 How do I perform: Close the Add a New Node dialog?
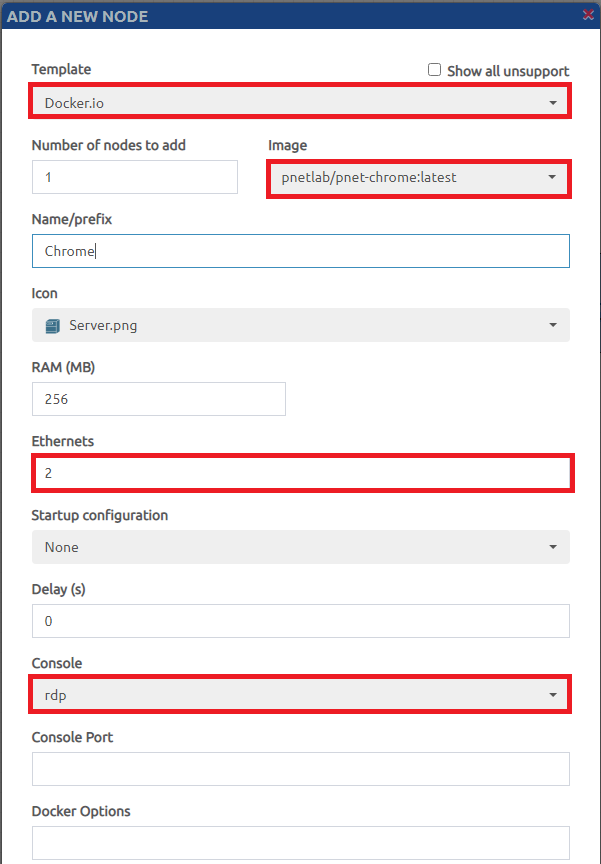[588, 14]
